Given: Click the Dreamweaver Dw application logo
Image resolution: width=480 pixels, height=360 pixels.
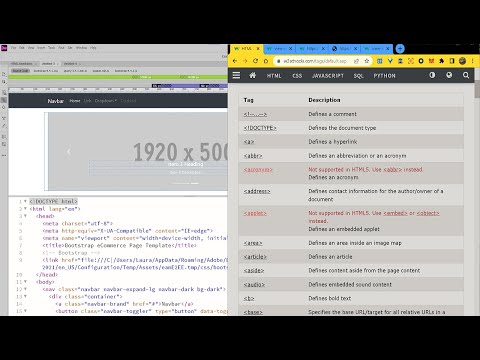Looking at the screenshot, I should pos(4,48).
